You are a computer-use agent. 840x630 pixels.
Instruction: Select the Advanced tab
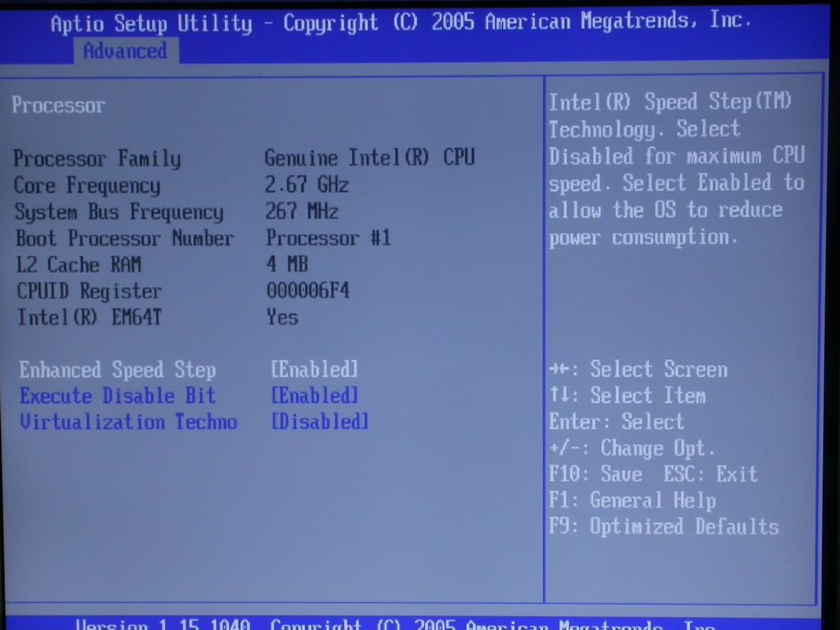coord(126,52)
